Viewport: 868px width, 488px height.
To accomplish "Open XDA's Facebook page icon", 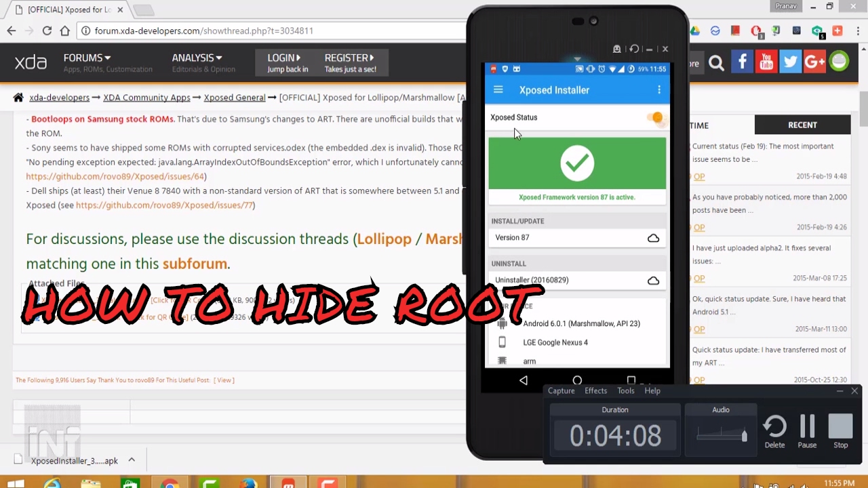I will pyautogui.click(x=742, y=62).
